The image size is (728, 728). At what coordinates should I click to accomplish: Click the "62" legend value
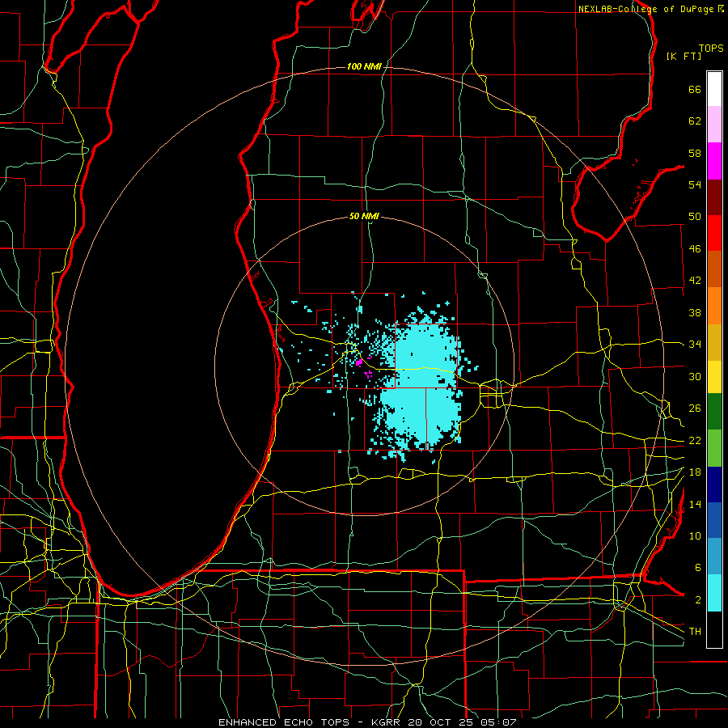(695, 121)
